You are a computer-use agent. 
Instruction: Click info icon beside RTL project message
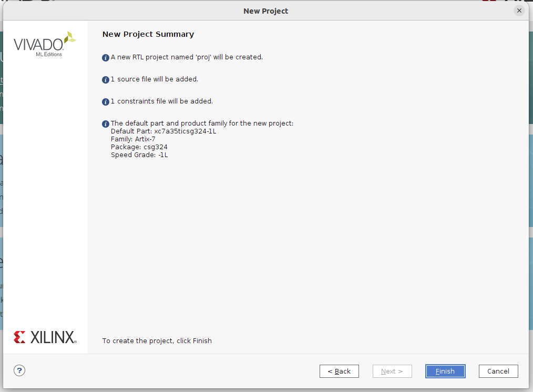click(106, 57)
